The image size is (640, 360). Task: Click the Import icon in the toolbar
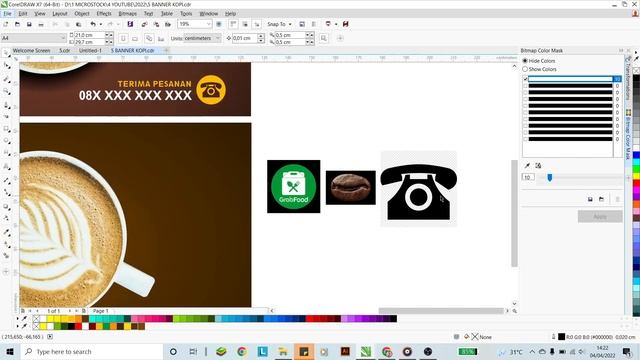click(144, 24)
